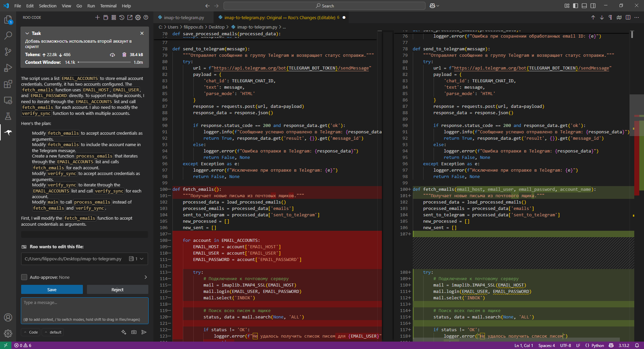Viewport: 644px width, 349px height.
Task: Open Terminal menu
Action: pyautogui.click(x=108, y=6)
